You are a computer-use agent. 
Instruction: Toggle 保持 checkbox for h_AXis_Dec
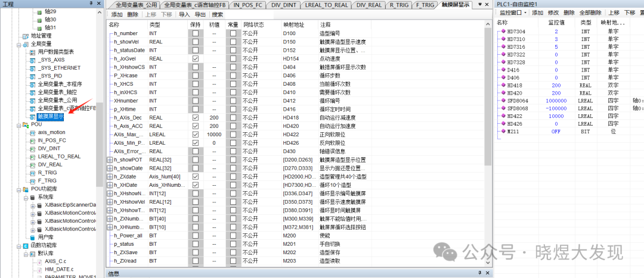pos(196,118)
